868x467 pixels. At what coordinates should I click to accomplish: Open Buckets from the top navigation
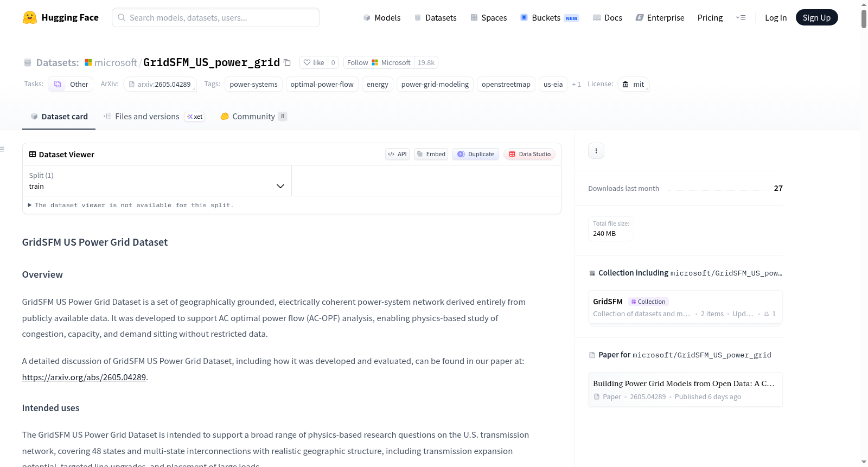click(x=550, y=18)
